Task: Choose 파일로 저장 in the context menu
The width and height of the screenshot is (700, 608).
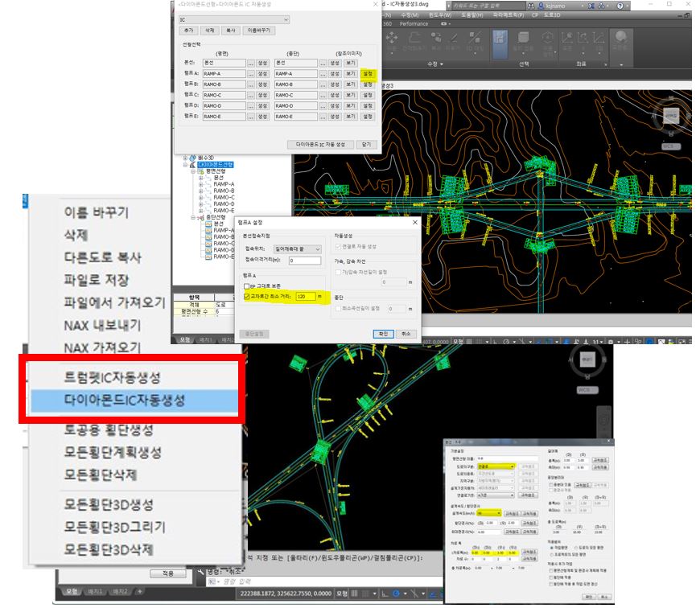Action: point(97,280)
